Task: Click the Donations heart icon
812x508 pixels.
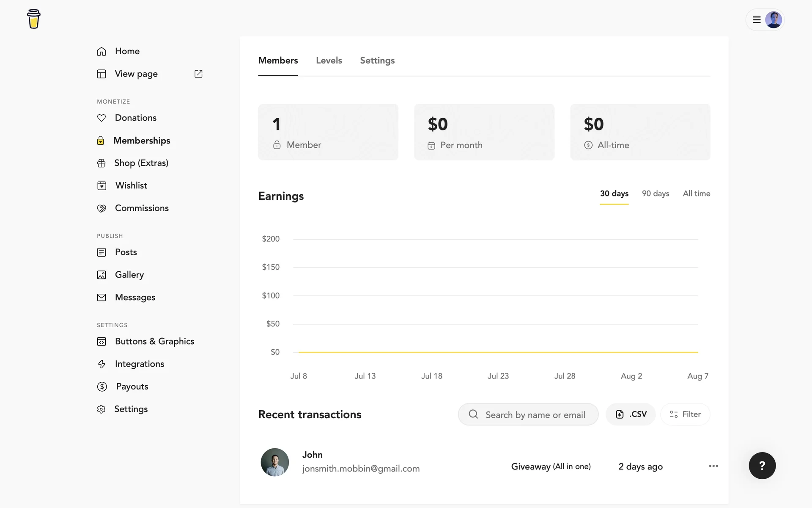Action: coord(101,118)
